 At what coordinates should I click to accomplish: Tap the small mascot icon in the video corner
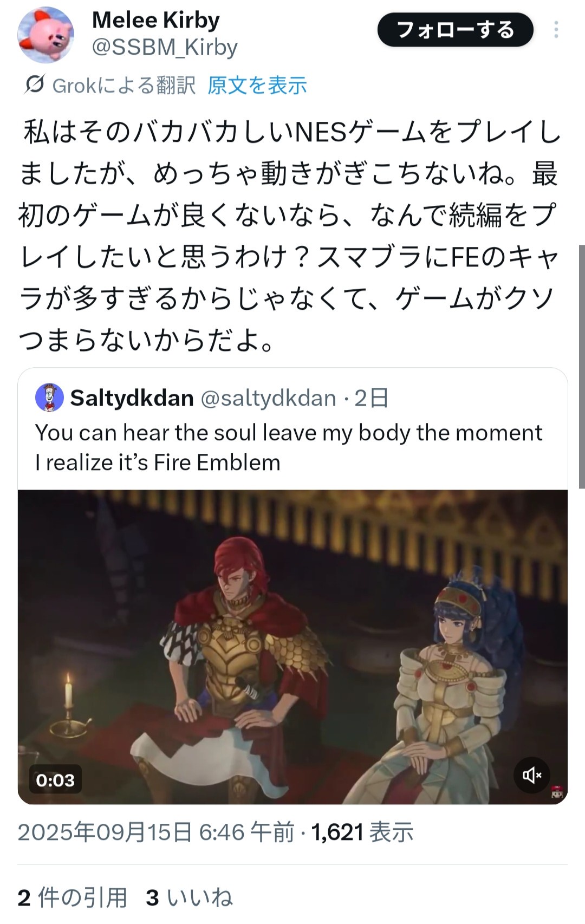point(556,792)
